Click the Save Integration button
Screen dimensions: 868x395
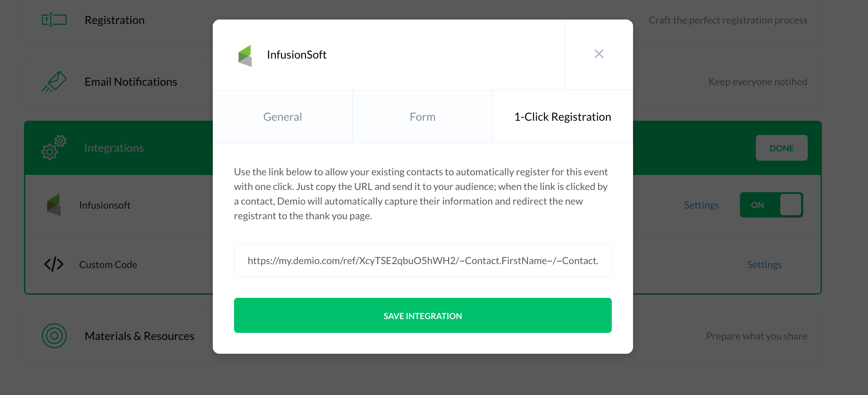pyautogui.click(x=422, y=316)
